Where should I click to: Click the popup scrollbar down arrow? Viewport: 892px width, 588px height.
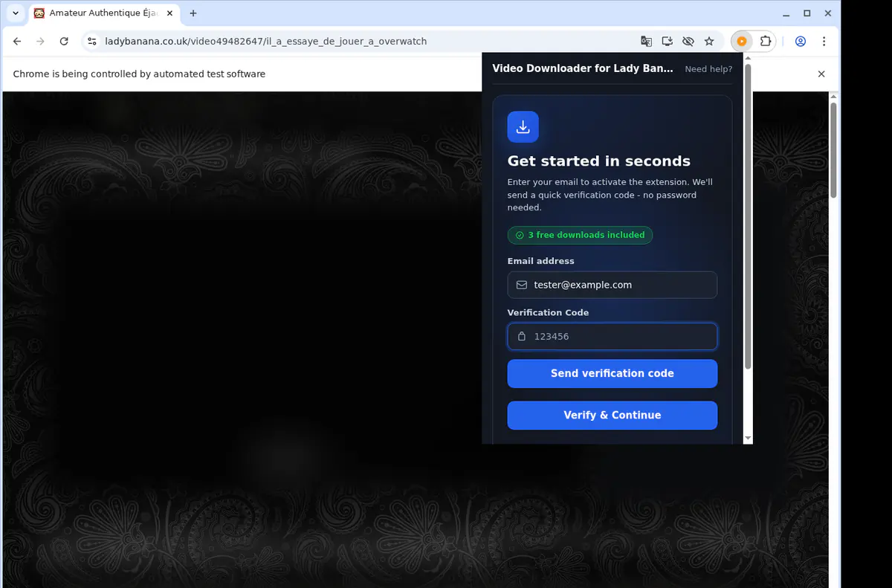[748, 439]
